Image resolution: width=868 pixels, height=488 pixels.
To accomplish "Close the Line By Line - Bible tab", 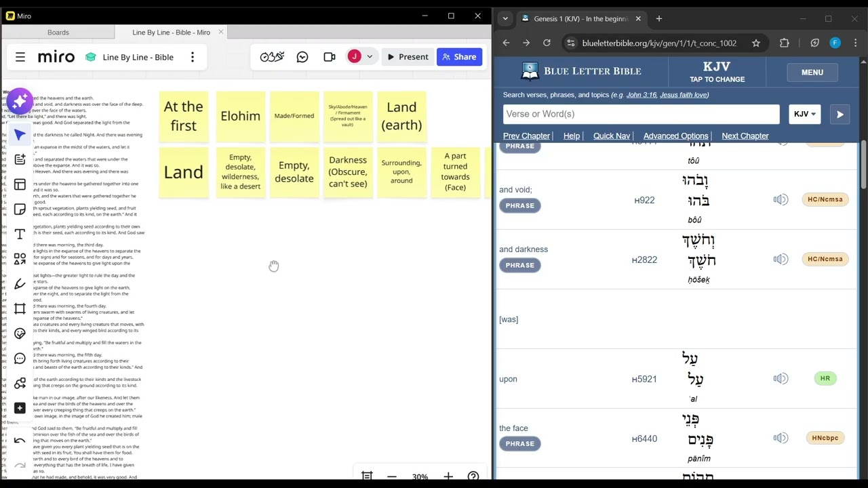I will coord(220,32).
